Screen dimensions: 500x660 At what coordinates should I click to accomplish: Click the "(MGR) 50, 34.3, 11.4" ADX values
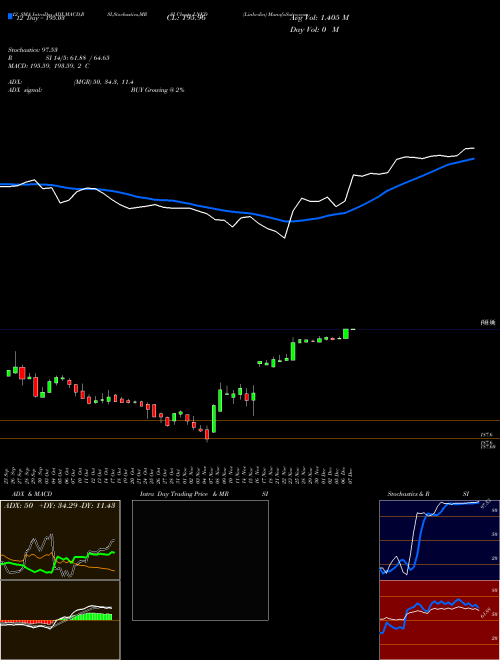(104, 82)
